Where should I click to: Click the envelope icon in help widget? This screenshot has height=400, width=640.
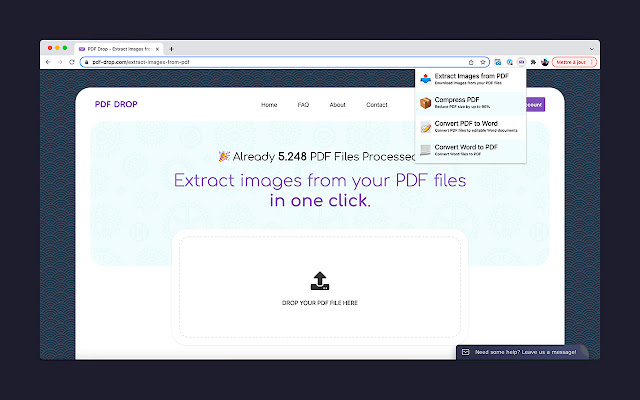[465, 352]
